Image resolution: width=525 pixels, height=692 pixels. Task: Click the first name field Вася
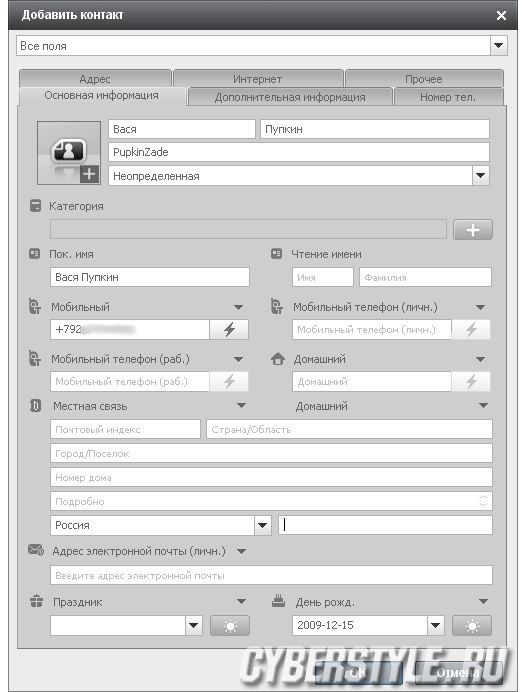point(182,129)
